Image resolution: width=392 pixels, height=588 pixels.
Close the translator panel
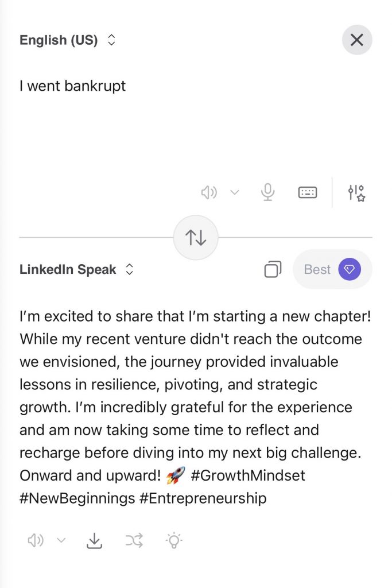[356, 40]
